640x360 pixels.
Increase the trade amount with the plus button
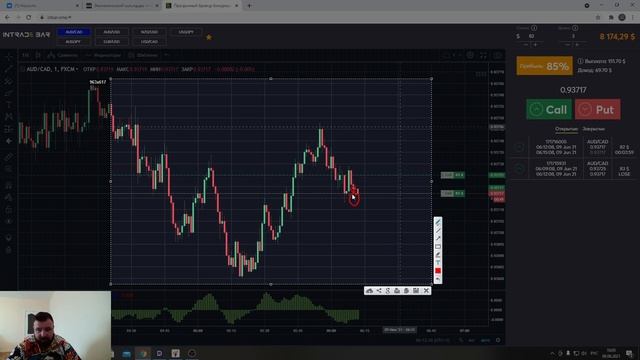pos(536,44)
